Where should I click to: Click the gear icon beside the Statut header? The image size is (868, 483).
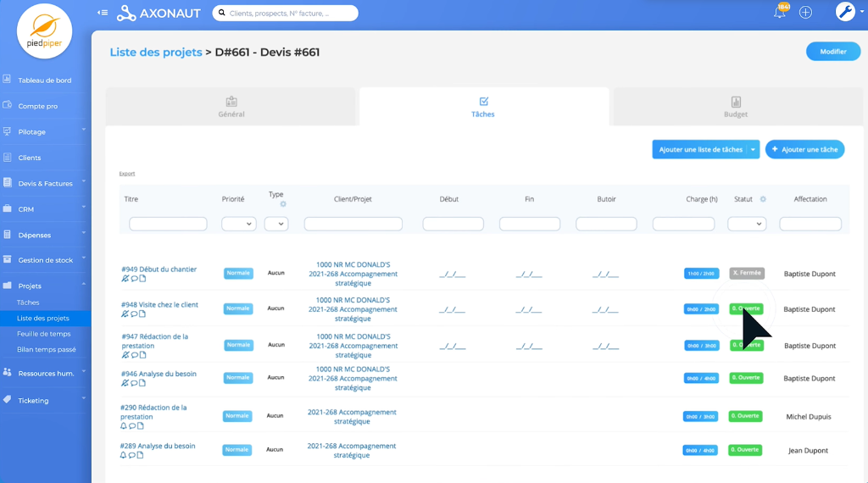pyautogui.click(x=763, y=199)
